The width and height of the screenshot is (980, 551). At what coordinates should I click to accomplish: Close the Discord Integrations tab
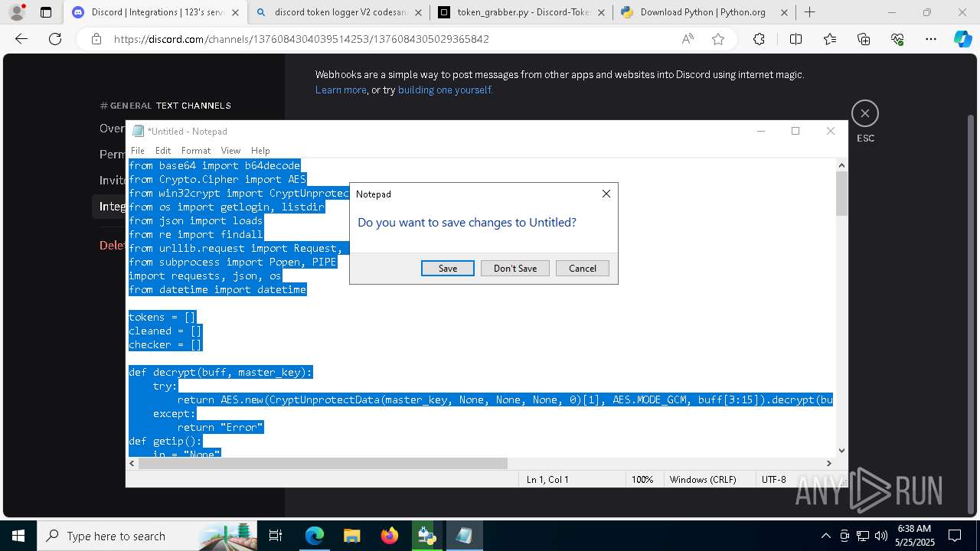pyautogui.click(x=235, y=12)
